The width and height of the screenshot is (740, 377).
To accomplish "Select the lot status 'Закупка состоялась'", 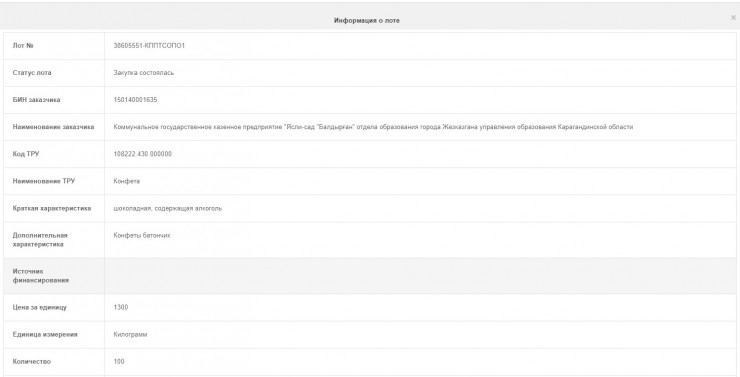I will [x=143, y=73].
